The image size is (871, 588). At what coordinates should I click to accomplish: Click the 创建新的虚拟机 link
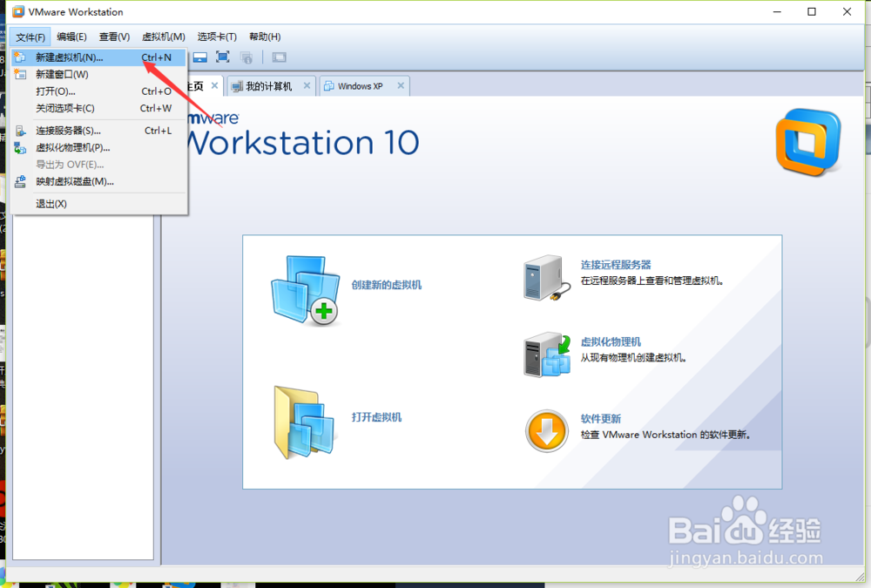click(387, 285)
